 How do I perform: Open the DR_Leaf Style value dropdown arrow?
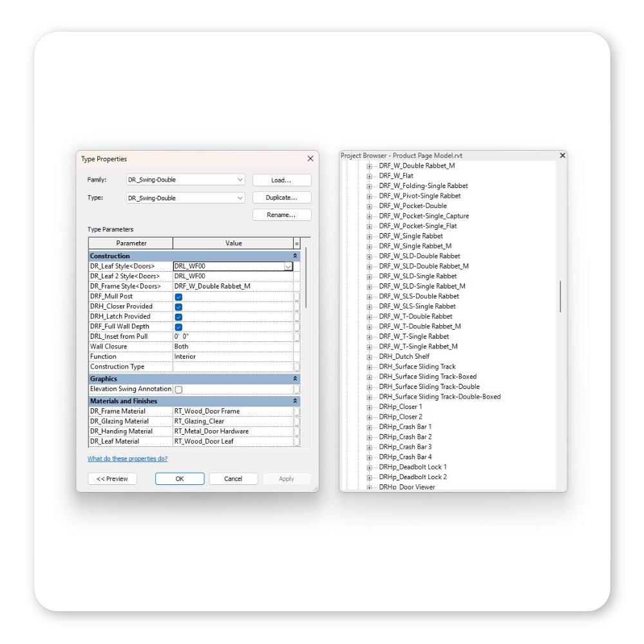point(288,267)
